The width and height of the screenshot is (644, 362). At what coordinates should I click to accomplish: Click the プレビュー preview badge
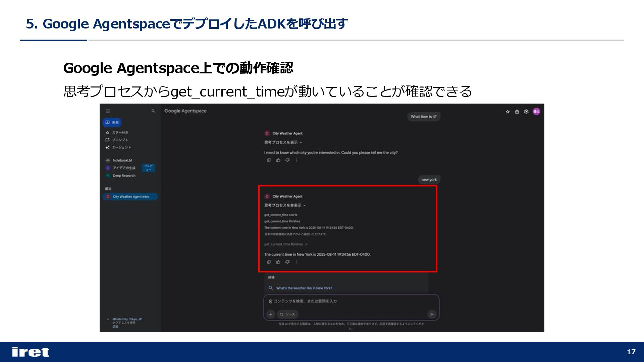tap(149, 168)
